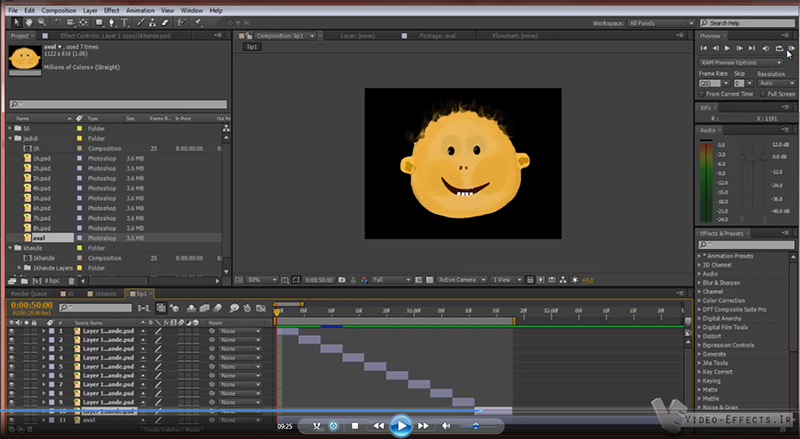Select the Clone Stamp tool
The width and height of the screenshot is (800, 439).
click(153, 22)
